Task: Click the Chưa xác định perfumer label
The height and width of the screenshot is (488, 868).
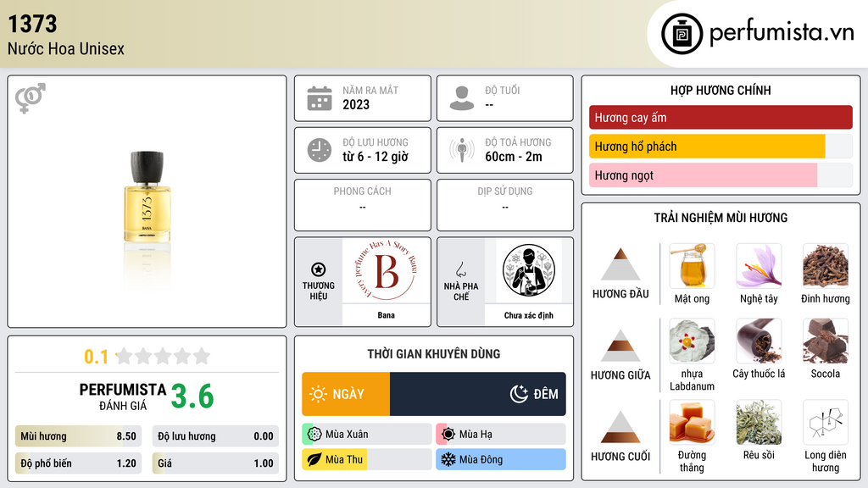Action: click(x=529, y=315)
